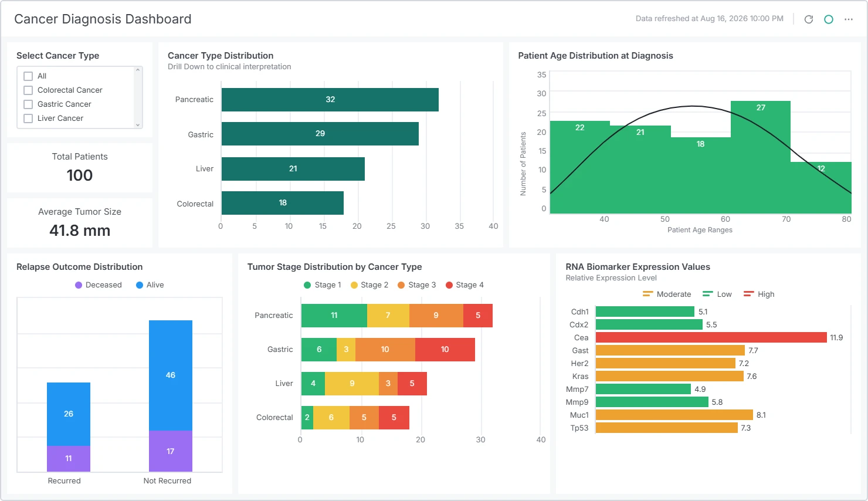Click the age histogram bar labeled 22
Screen dimensions: 868x501
click(580, 167)
